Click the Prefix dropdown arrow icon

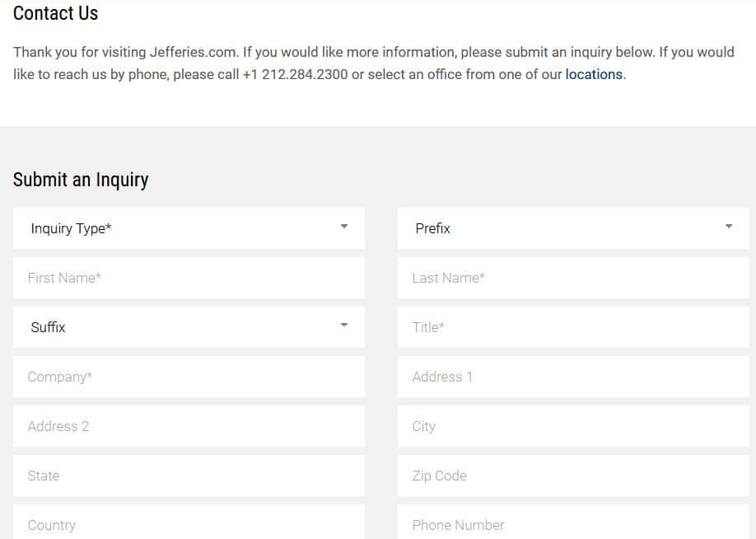(x=729, y=227)
